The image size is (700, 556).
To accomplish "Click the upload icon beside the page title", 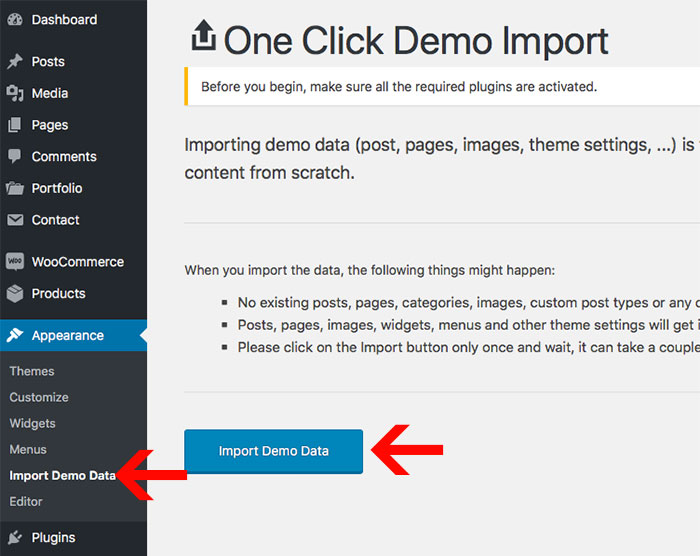I will 204,35.
